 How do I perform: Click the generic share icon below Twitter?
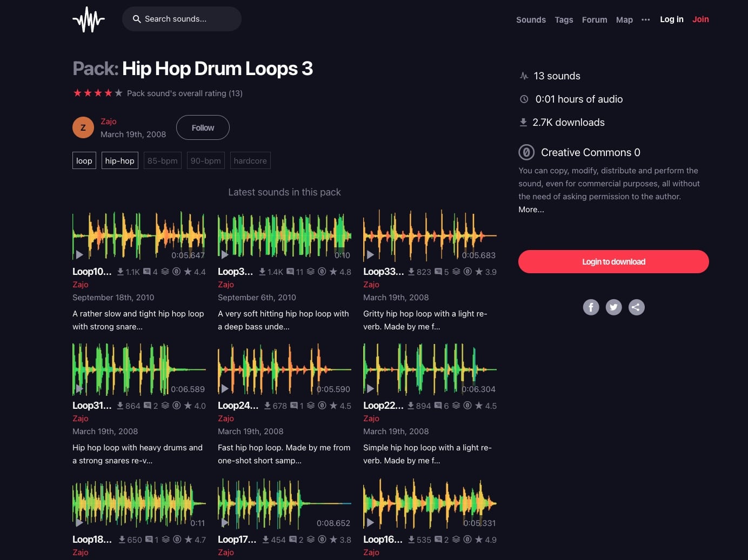[636, 307]
